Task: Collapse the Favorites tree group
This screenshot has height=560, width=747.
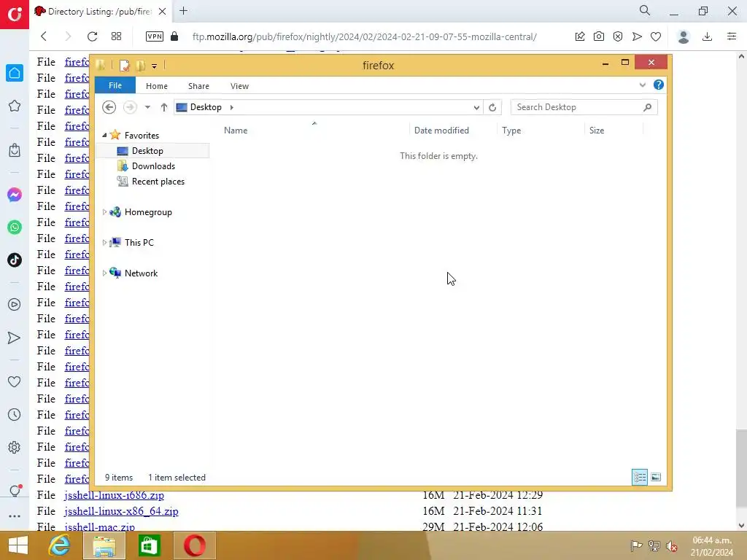Action: [x=104, y=135]
